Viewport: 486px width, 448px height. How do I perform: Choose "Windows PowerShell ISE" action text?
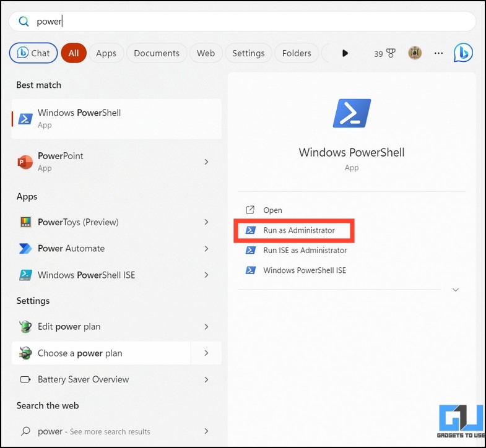(x=305, y=270)
